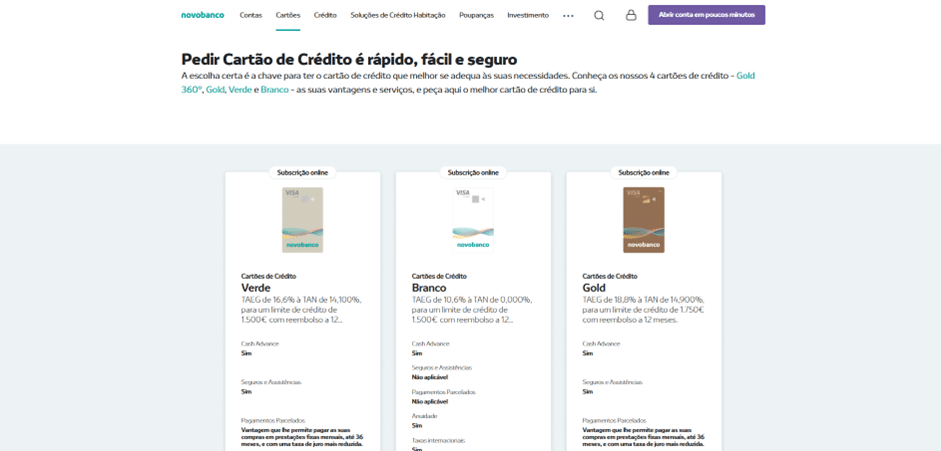Viewport: 941px width, 451px height.
Task: Follow the Gold link in intro text
Action: 215,90
